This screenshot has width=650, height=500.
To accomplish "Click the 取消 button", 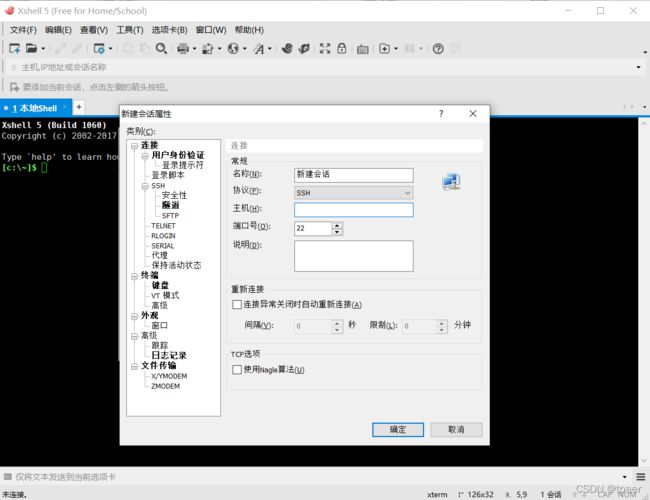I will [x=456, y=430].
